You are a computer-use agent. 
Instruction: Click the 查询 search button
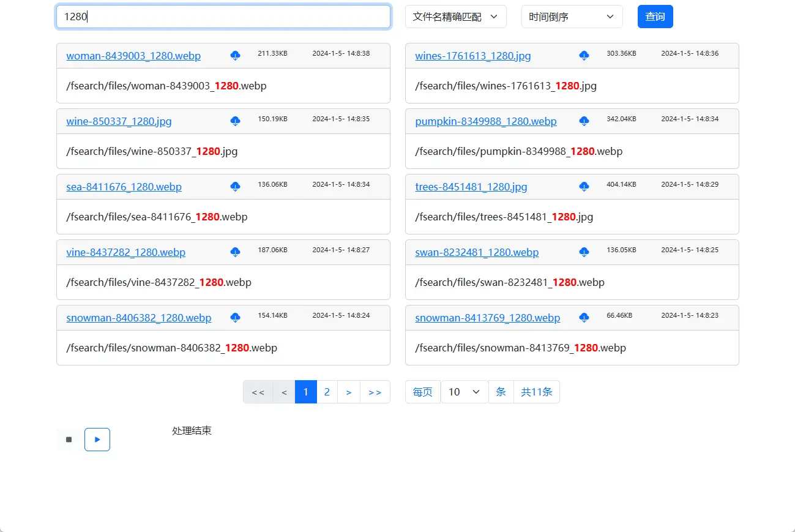655,17
